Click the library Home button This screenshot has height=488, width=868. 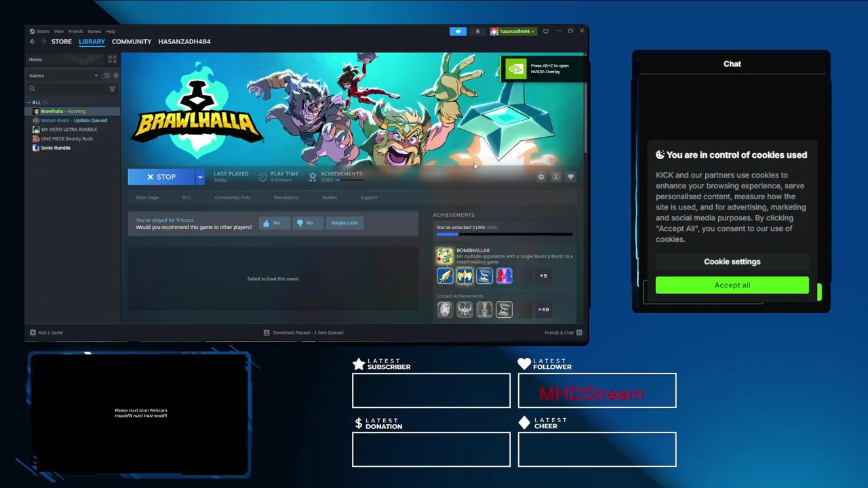point(66,60)
